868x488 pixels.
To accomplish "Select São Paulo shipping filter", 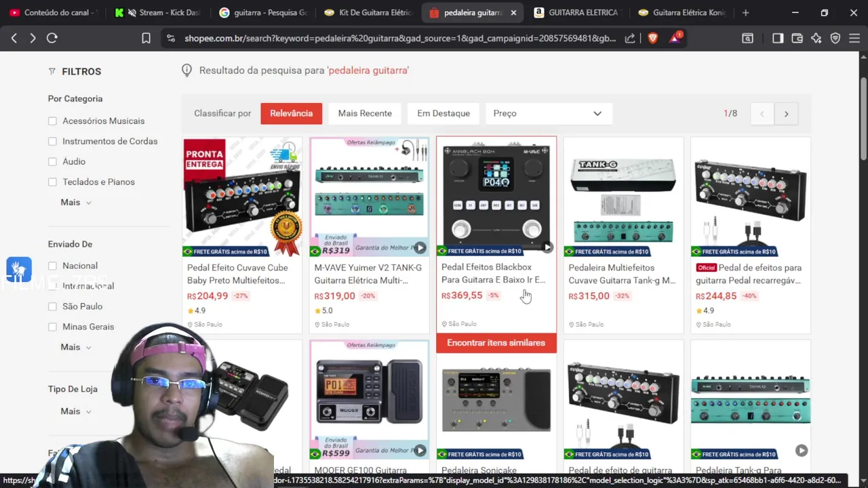I will (52, 306).
